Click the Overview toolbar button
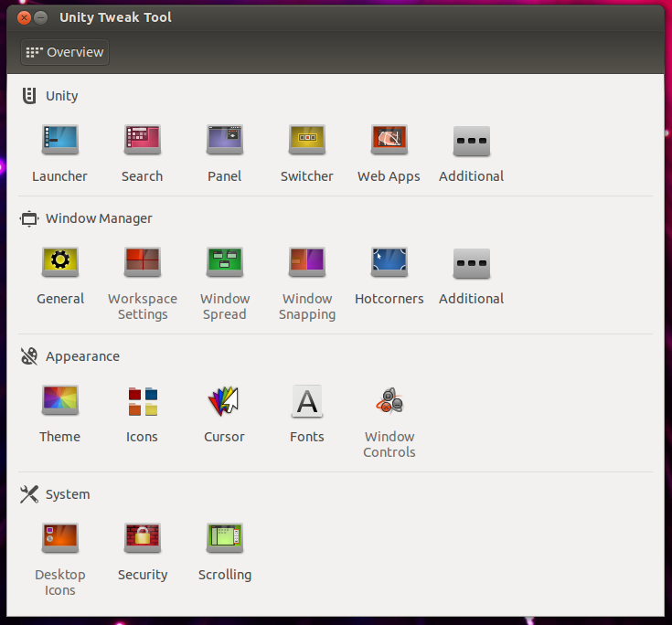The height and width of the screenshot is (625, 672). pyautogui.click(x=65, y=52)
